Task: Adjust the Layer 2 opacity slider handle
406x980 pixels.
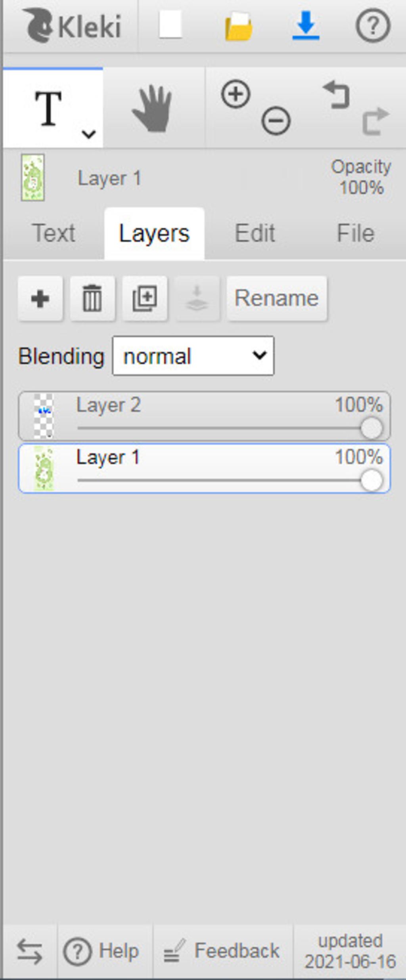Action: (372, 428)
